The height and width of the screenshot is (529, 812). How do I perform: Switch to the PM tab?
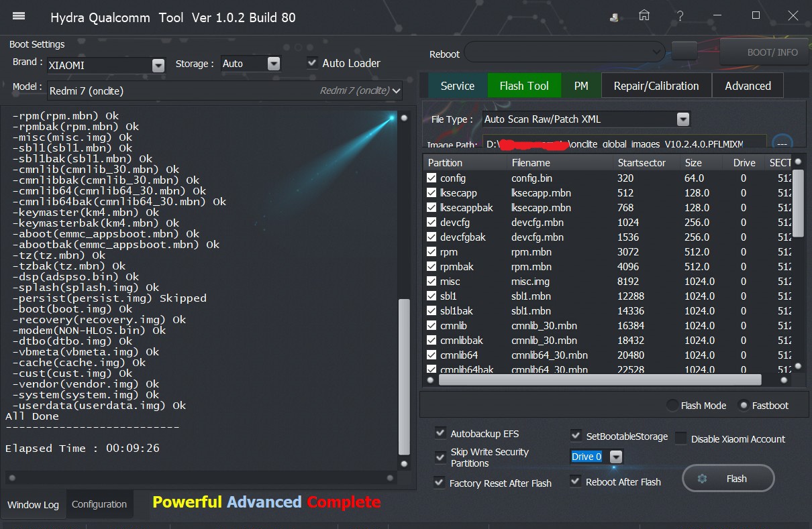(x=581, y=86)
